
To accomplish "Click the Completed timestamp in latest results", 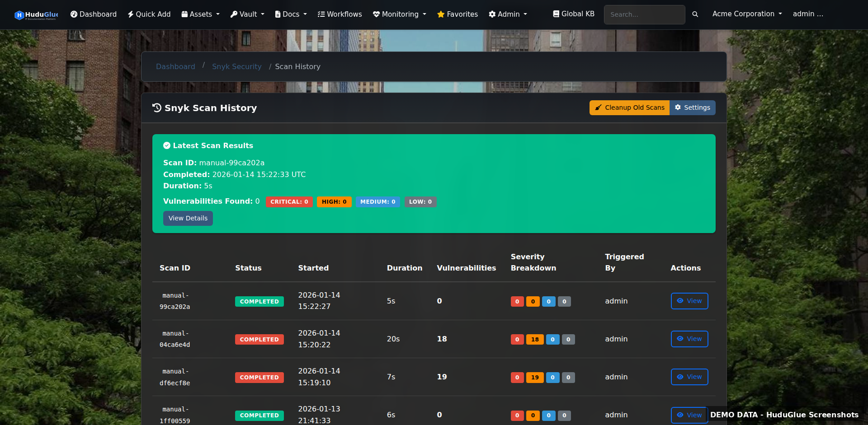I will (259, 175).
